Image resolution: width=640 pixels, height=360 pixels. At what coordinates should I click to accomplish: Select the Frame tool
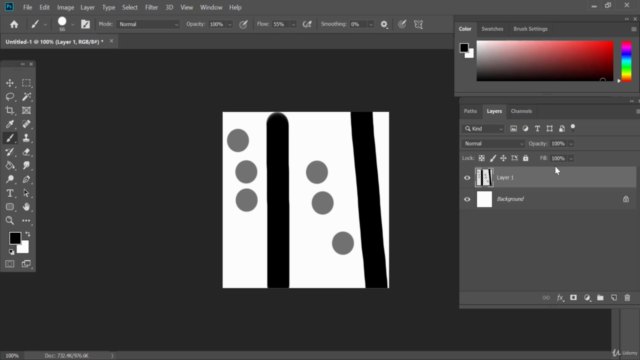click(x=26, y=111)
